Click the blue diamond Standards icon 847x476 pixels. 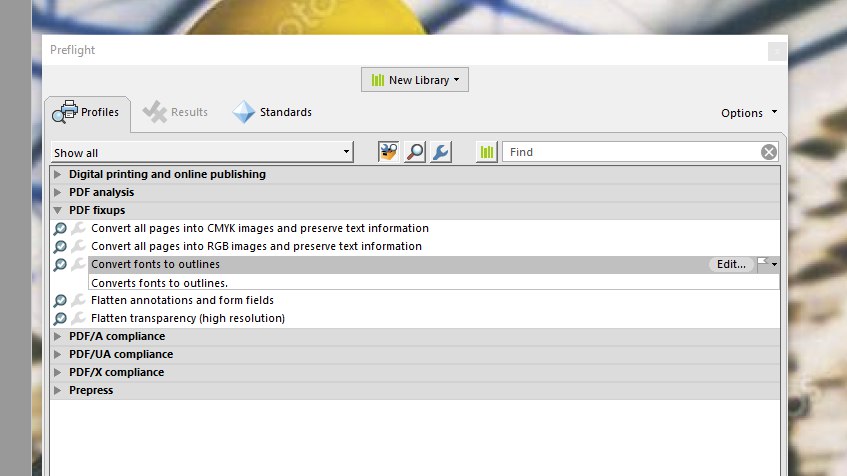[x=244, y=112]
